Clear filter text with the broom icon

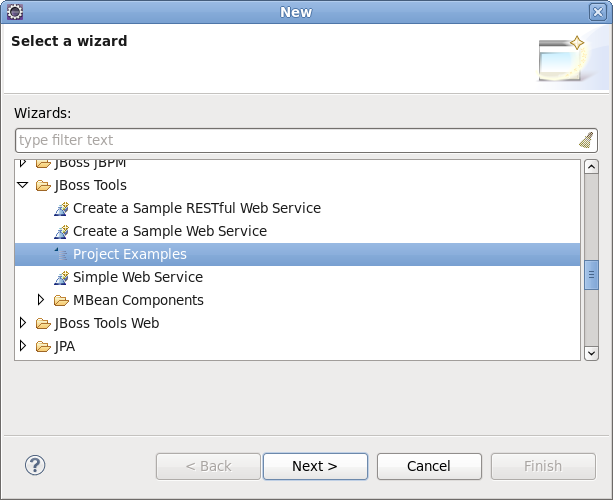[586, 140]
